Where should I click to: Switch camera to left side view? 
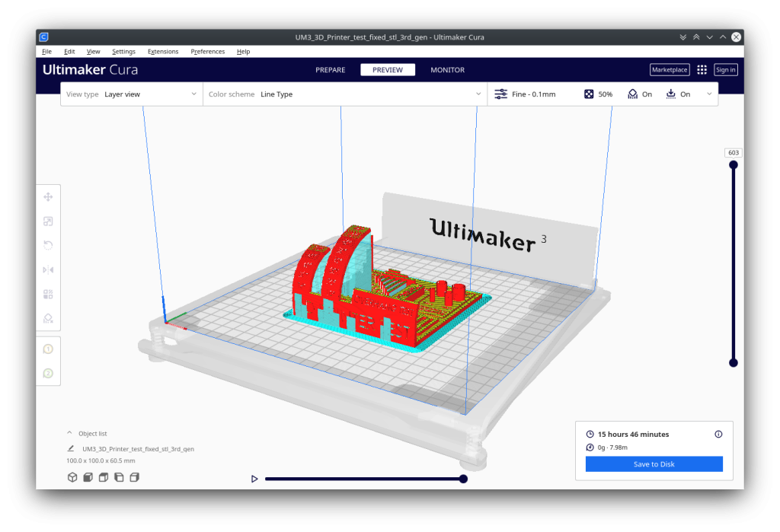pyautogui.click(x=119, y=477)
